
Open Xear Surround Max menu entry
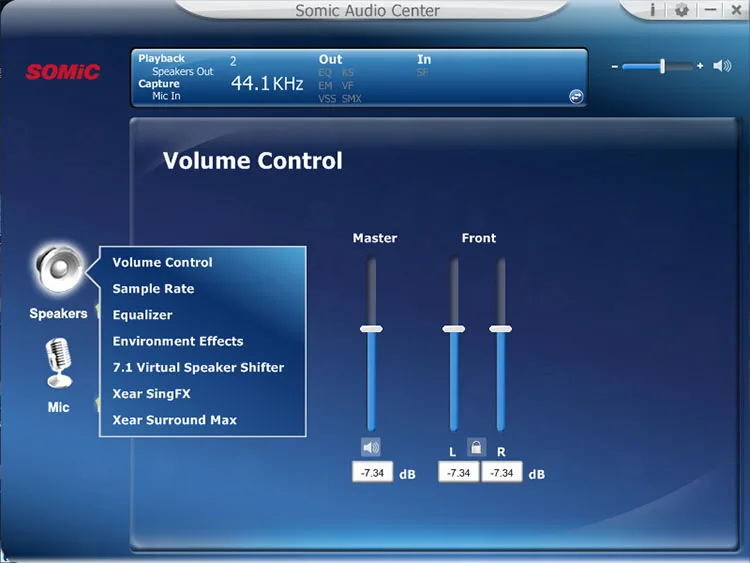coord(174,420)
